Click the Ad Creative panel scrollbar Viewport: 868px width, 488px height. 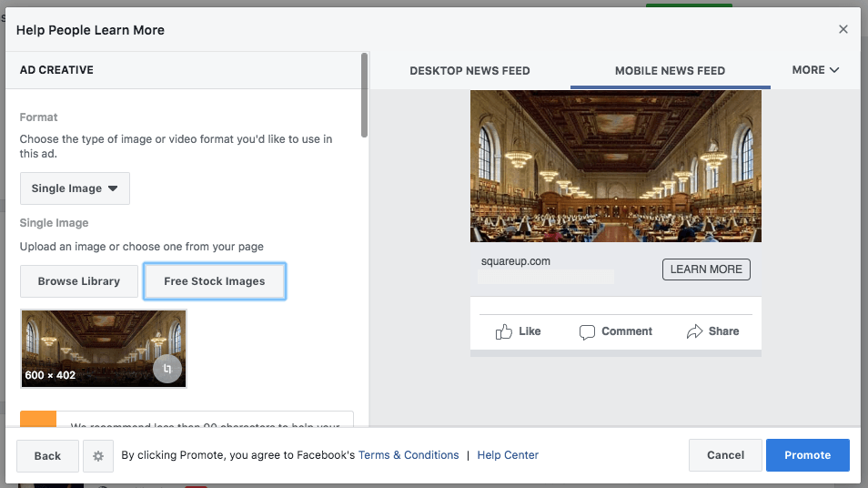click(364, 96)
